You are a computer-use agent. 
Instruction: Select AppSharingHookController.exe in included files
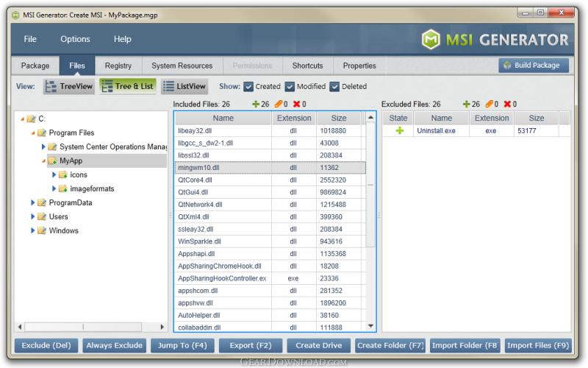tap(270, 279)
